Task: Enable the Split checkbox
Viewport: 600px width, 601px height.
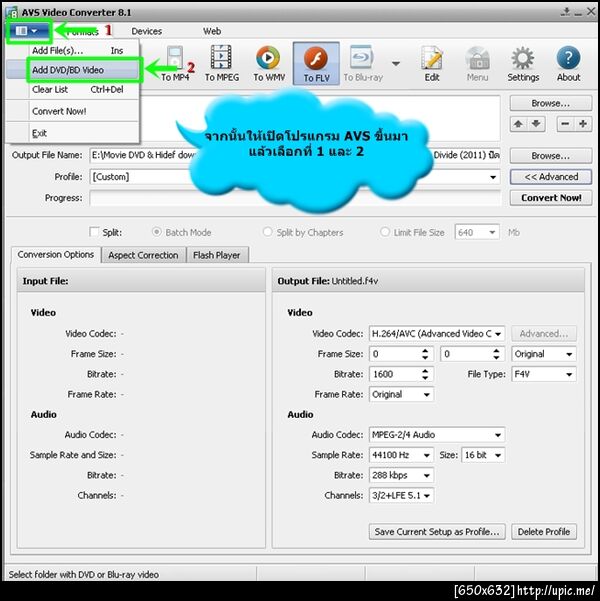Action: point(94,232)
